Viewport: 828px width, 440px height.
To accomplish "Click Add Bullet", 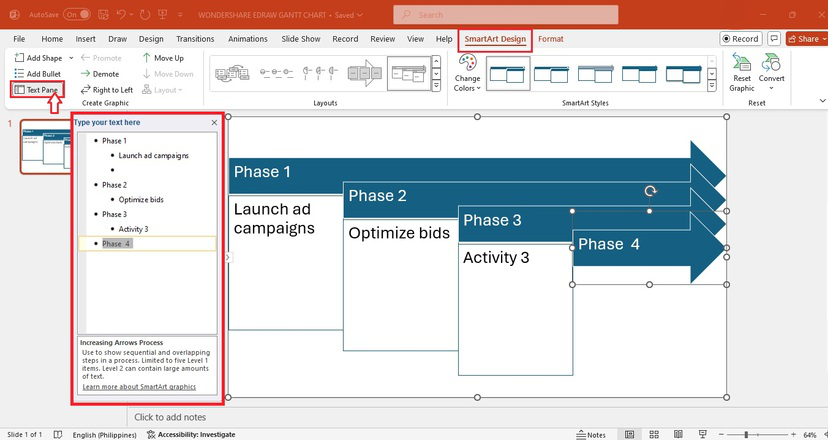I will (x=37, y=73).
